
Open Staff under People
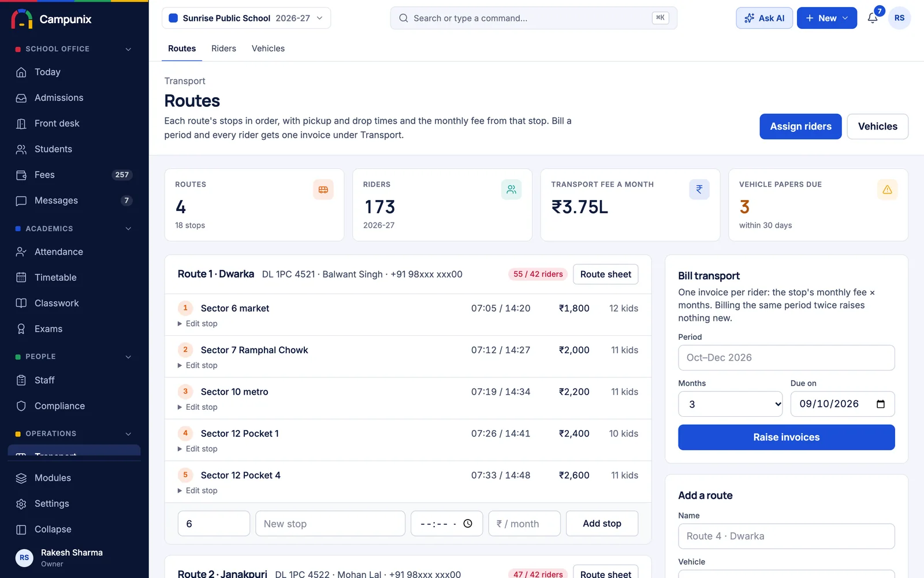coord(74,380)
